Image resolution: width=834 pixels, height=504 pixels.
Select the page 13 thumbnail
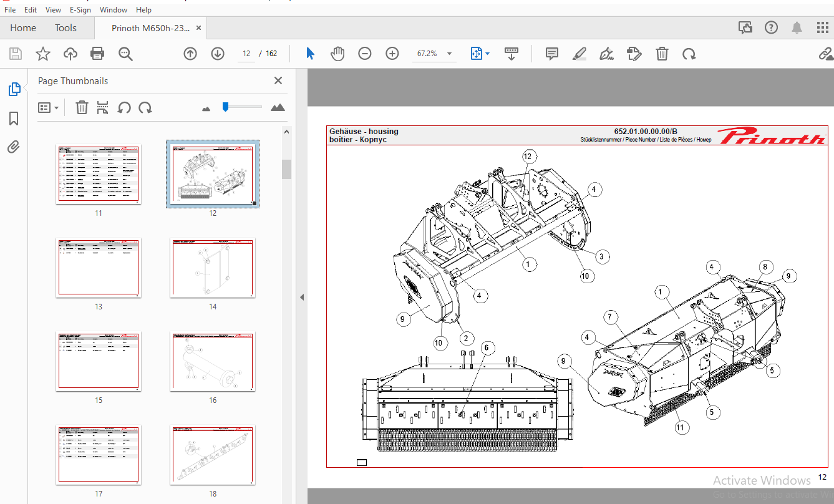[99, 268]
